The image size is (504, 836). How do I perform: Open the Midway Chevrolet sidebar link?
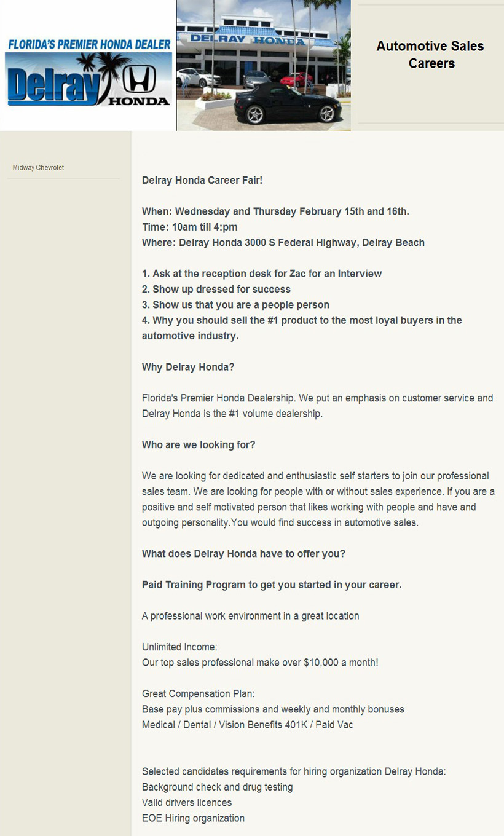(38, 168)
